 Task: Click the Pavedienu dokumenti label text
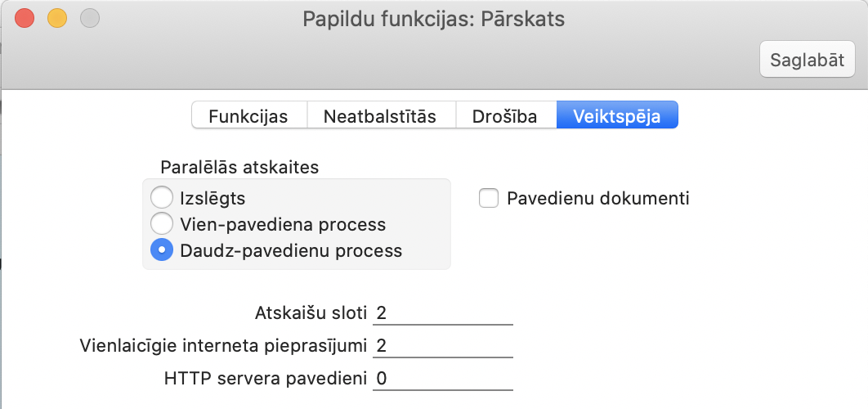pyautogui.click(x=597, y=198)
